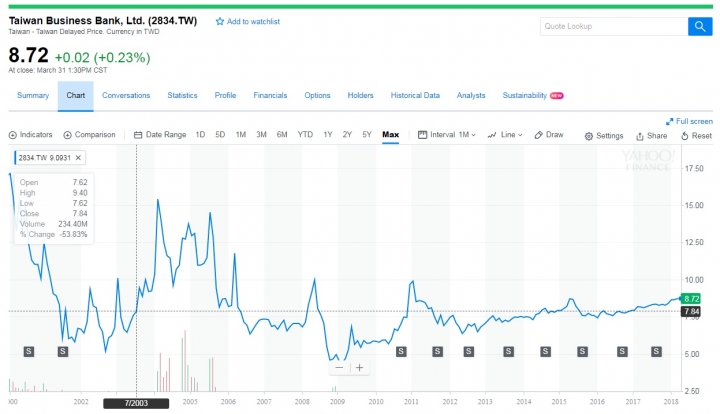Screen dimensions: 720x414
Task: Click the 7/2003 date marker label
Action: pyautogui.click(x=136, y=403)
